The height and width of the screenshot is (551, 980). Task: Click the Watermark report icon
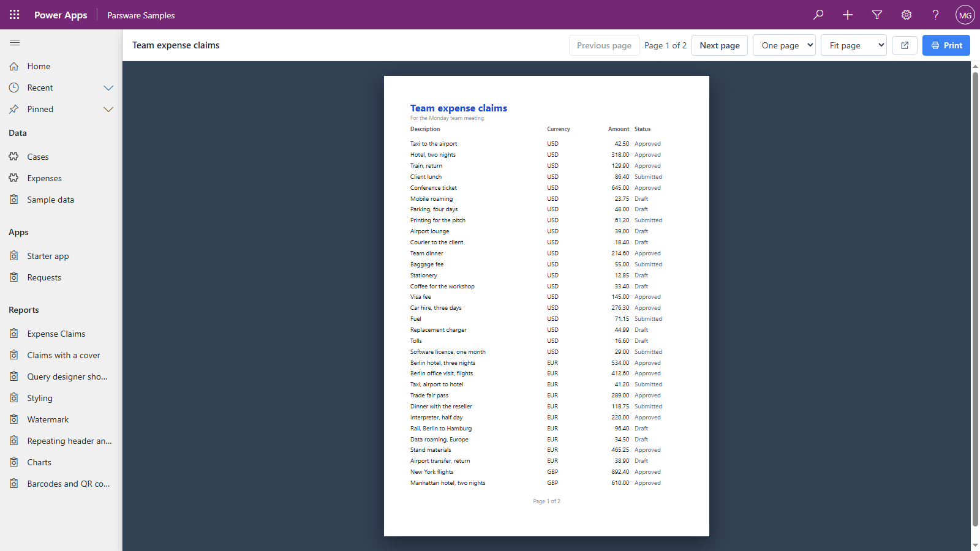(14, 419)
